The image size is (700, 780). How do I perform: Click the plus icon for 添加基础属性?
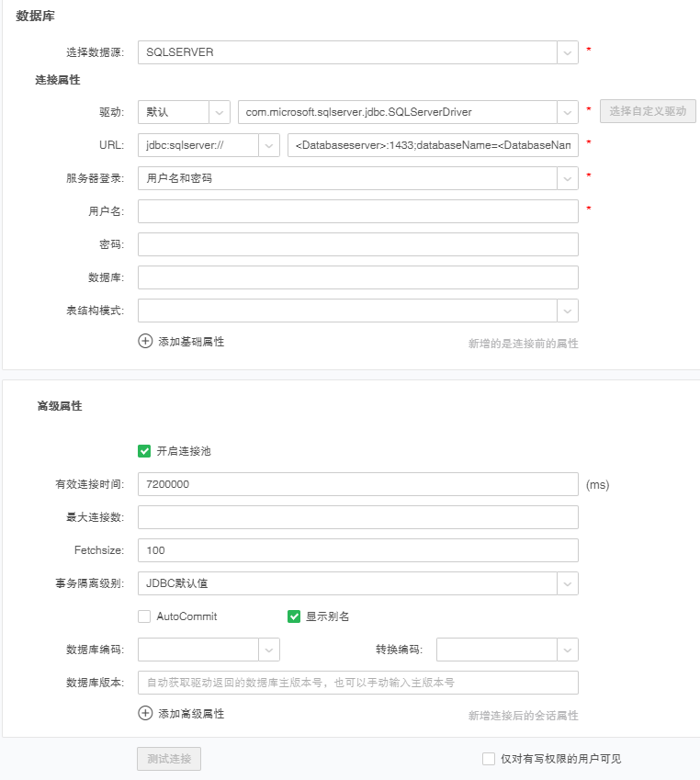point(145,341)
